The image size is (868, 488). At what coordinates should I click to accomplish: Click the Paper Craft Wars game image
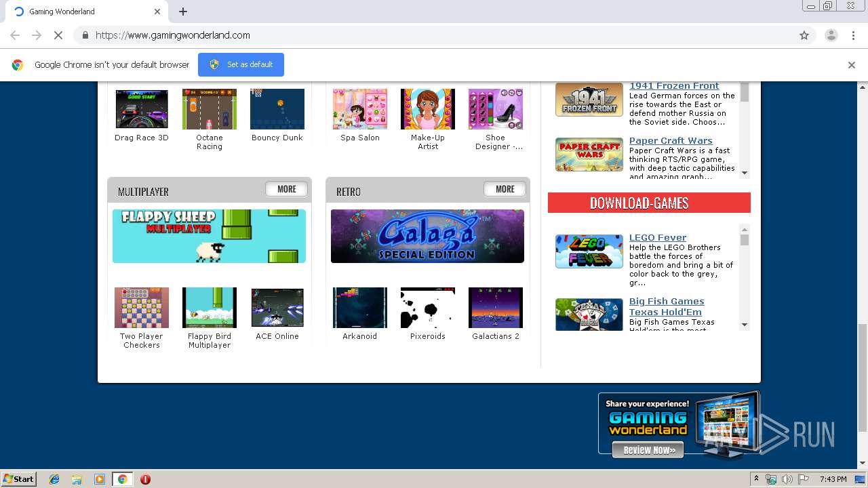click(x=589, y=155)
